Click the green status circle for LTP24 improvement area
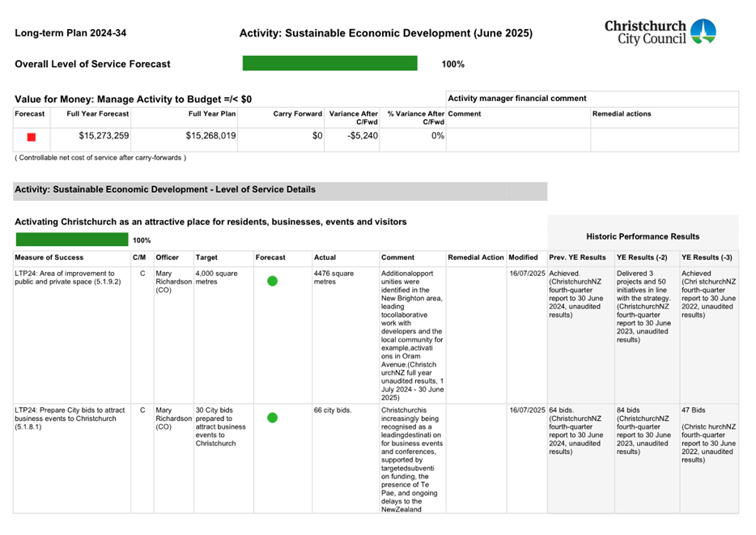The width and height of the screenshot is (756, 535). tap(273, 281)
